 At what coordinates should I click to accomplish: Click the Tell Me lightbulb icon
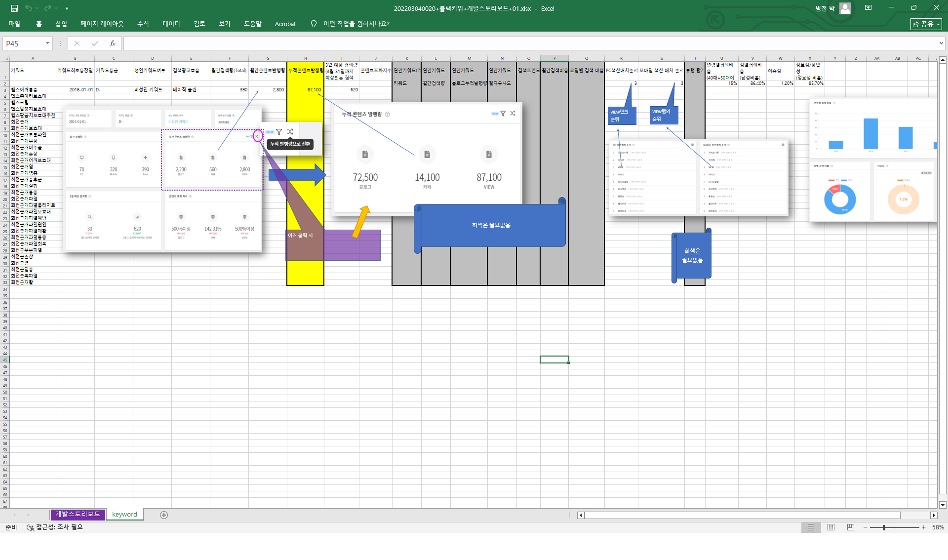click(314, 24)
